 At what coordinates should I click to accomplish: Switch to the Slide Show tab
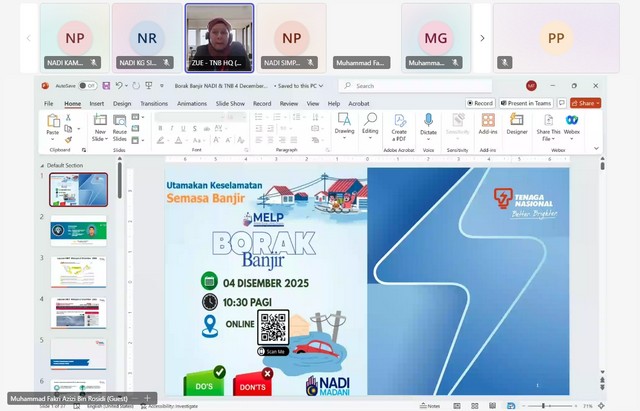coord(230,103)
